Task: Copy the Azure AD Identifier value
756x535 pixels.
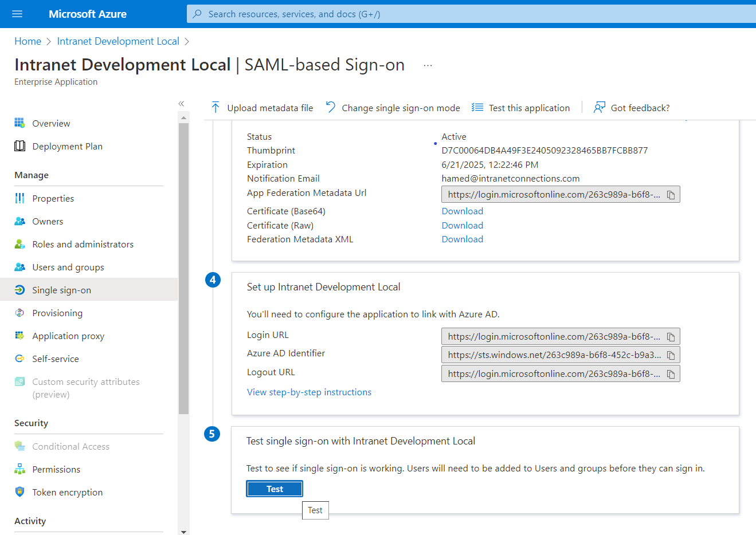Action: pyautogui.click(x=671, y=355)
